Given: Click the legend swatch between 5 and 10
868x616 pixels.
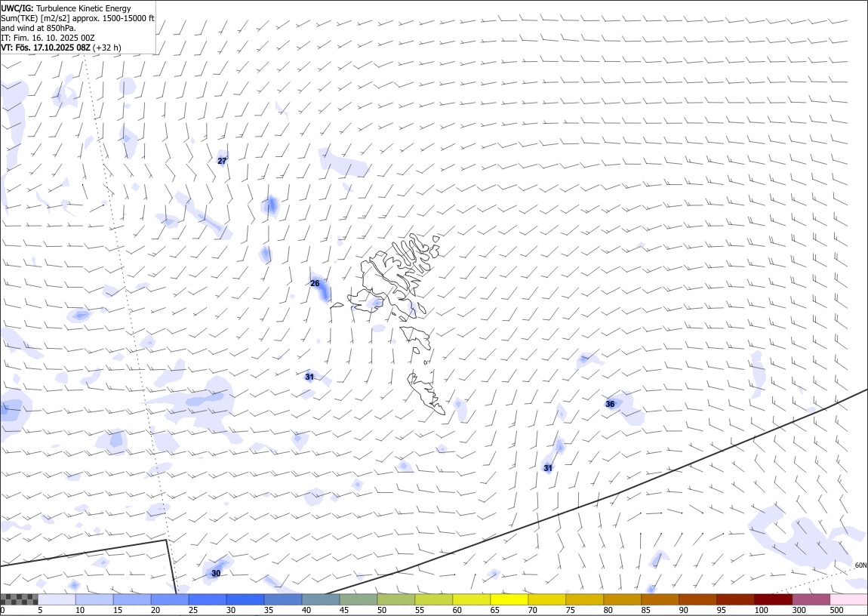Looking at the screenshot, I should (x=57, y=599).
